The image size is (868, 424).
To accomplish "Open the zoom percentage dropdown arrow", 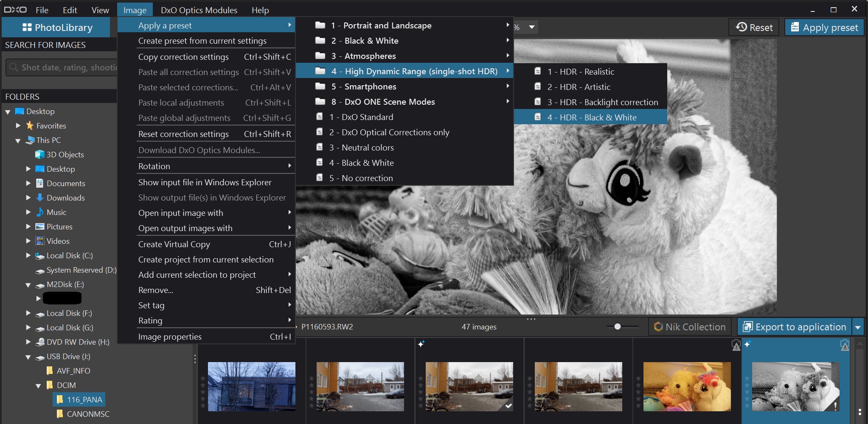I will coord(531,28).
